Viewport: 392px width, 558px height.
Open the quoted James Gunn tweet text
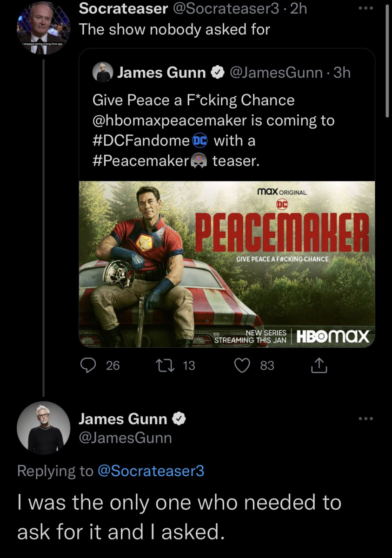(x=193, y=100)
